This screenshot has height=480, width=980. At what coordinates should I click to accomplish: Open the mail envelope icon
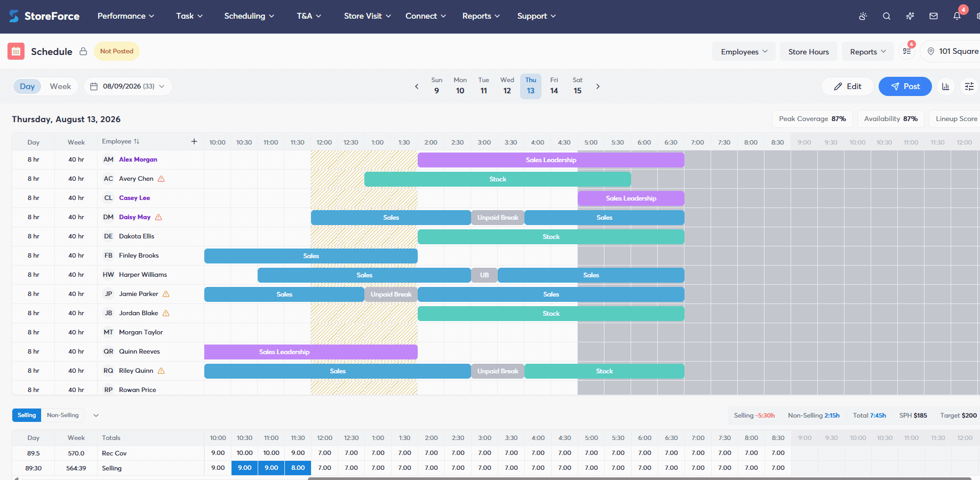coord(933,16)
